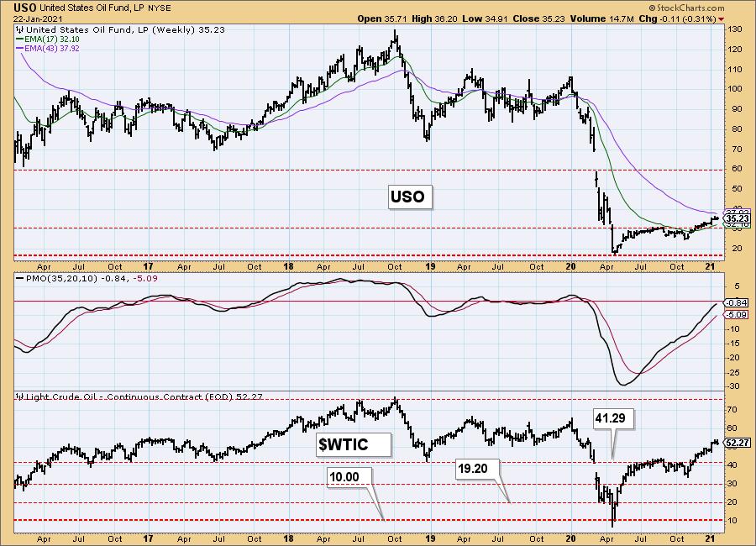Open the StockCharts.com credit link
Image resolution: width=756 pixels, height=546 pixels.
coord(686,8)
